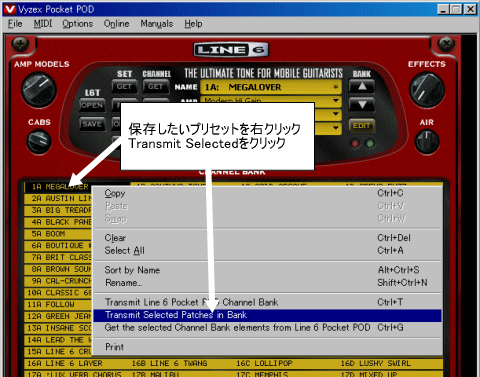This screenshot has width=480, height=377.
Task: Toggle the yellow EDIT button
Action: tap(362, 126)
